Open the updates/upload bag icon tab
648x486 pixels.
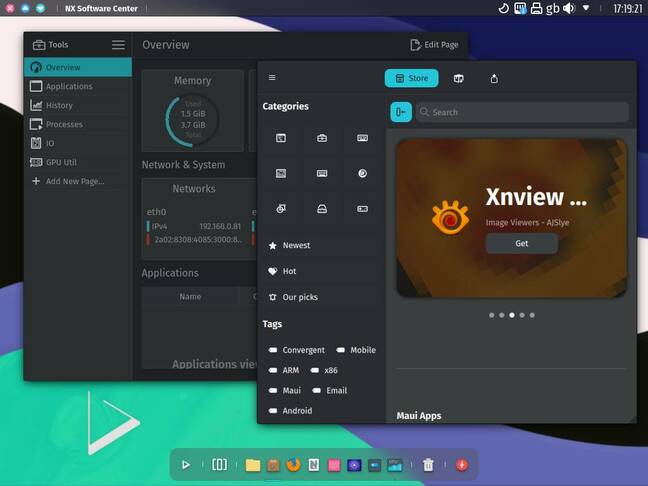(494, 79)
